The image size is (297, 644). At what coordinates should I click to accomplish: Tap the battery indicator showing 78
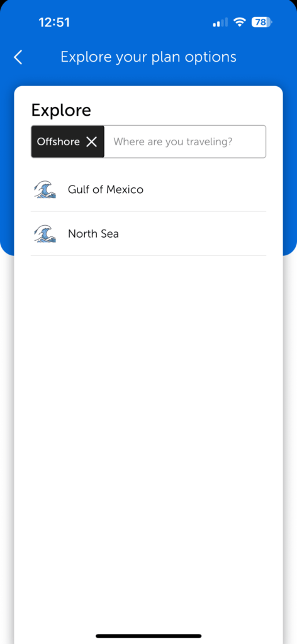pyautogui.click(x=262, y=22)
